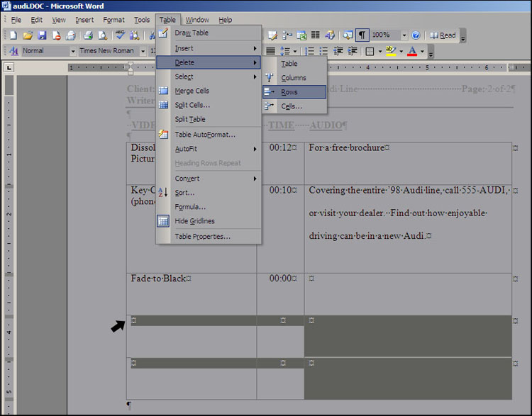The image size is (532, 416).
Task: Click the Research binoculars icon
Action: tap(134, 35)
